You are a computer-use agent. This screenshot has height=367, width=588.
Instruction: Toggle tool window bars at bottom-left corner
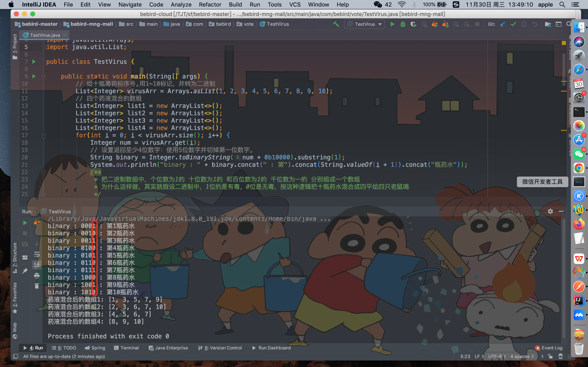(16, 356)
